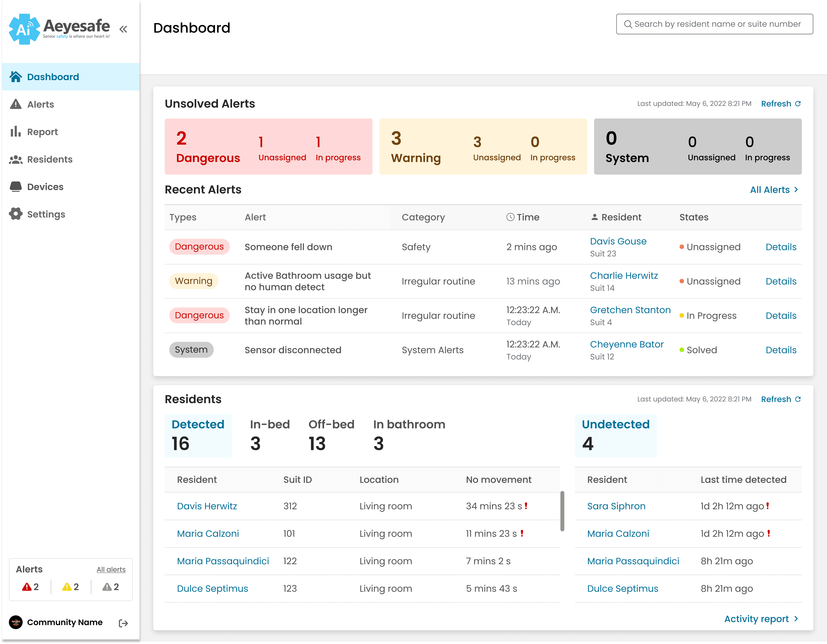Open the Activity report chevron link

761,619
